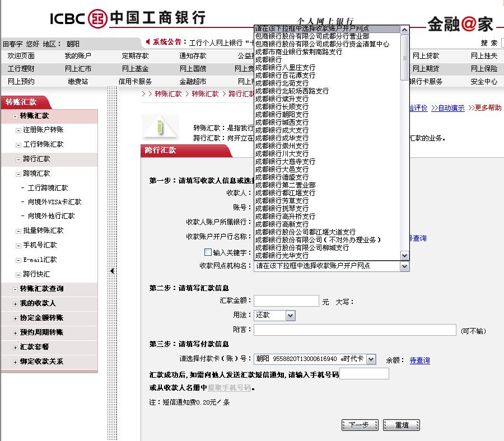504x441 pixels.
Task: Collapse 转账汇款查询 in the sidebar
Action: (15, 289)
